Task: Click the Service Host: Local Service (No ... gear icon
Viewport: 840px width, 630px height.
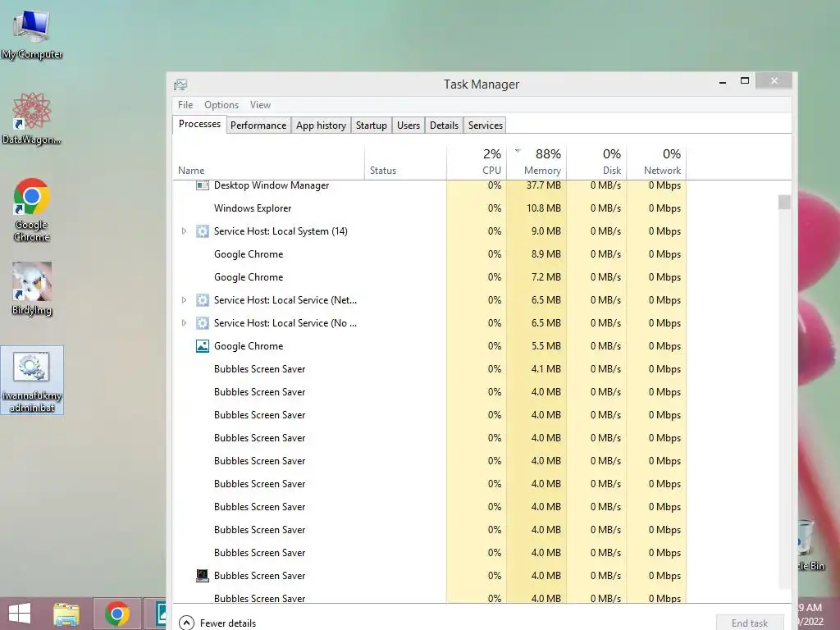Action: coord(202,323)
